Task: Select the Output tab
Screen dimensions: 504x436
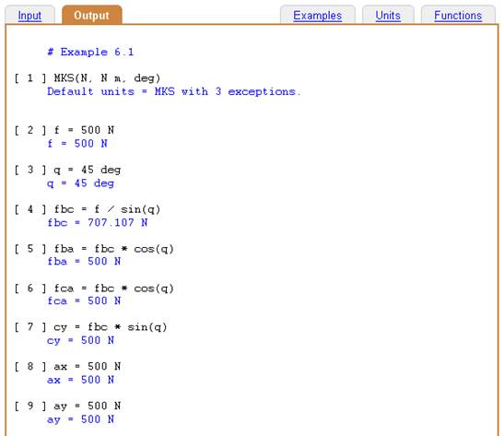Action: [91, 15]
